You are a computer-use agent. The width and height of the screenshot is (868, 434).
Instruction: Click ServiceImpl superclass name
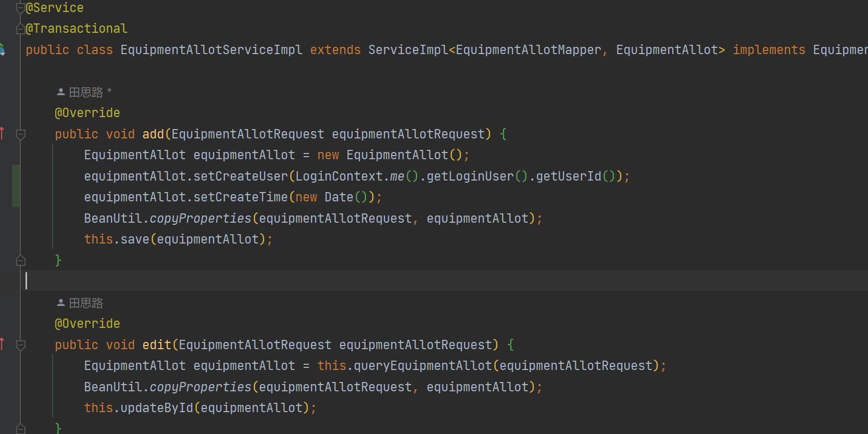(x=408, y=50)
